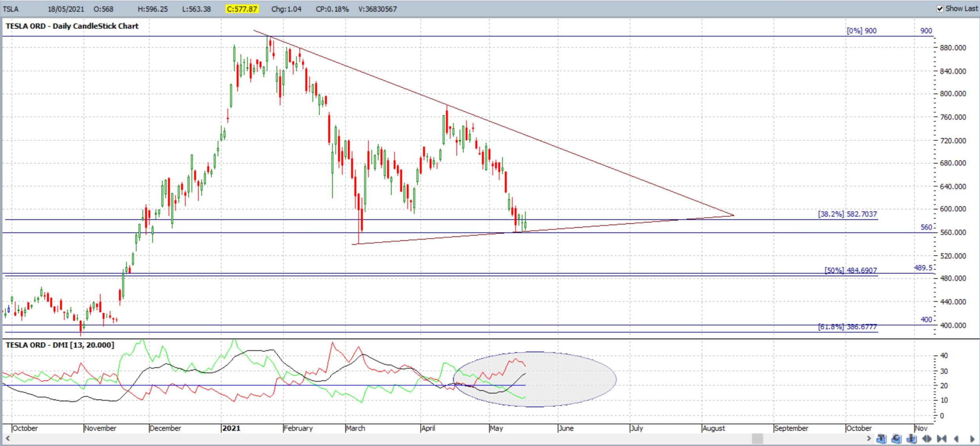Click the highlighted close C:577.87
The image size is (980, 446).
click(242, 9)
